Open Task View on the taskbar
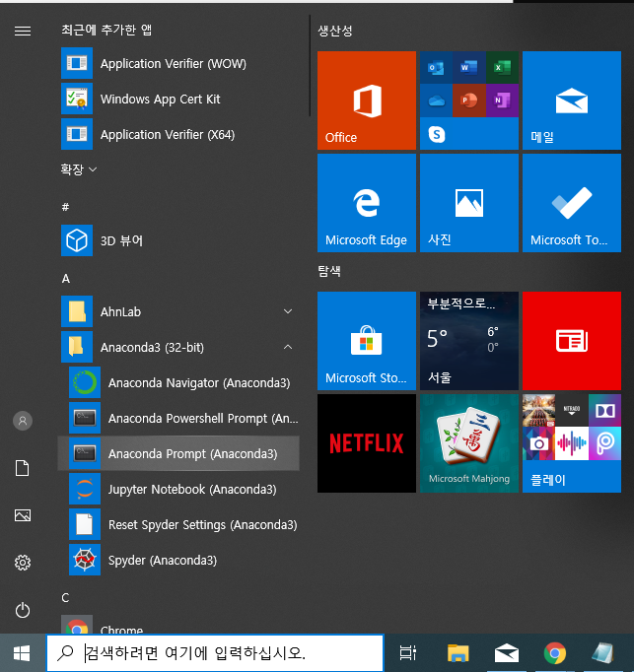The image size is (634, 672). coord(407,652)
